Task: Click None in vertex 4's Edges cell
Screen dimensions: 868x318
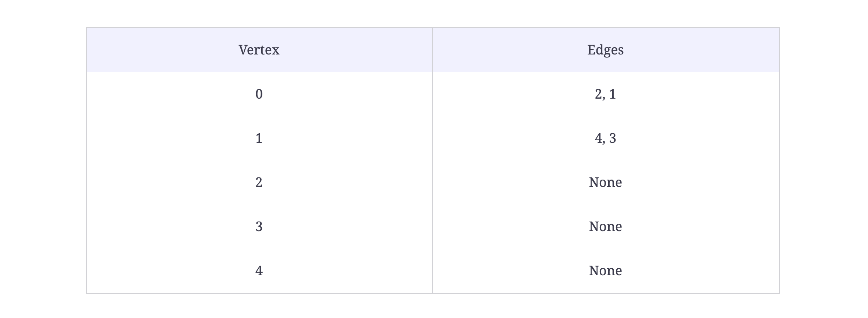Action: pos(606,271)
